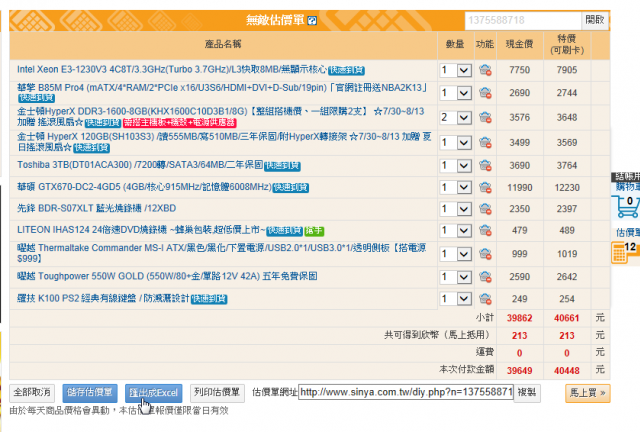Focus the quote number field 1375588718
The height and width of the screenshot is (432, 640).
pos(523,20)
